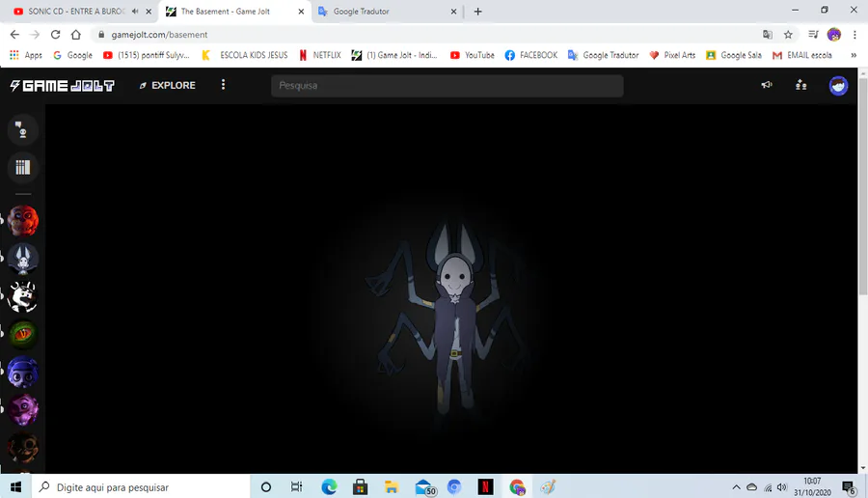
Task: Open the chat icon in left sidebar
Action: click(x=23, y=129)
